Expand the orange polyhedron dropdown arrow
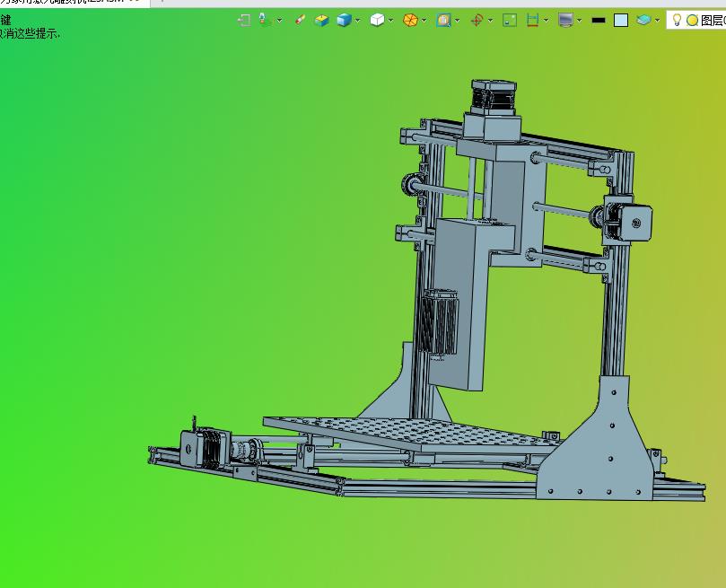The image size is (726, 588). pos(424,21)
